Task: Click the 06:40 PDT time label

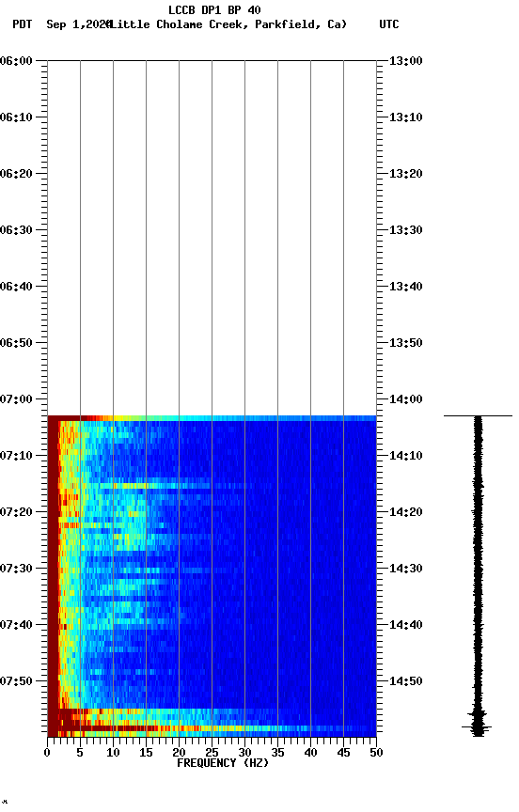Action: pos(16,287)
